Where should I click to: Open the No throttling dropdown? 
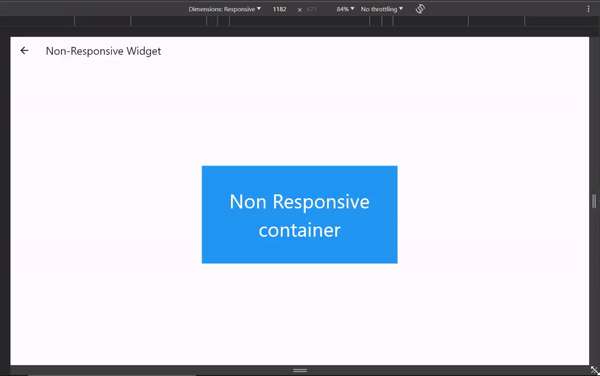click(x=382, y=9)
